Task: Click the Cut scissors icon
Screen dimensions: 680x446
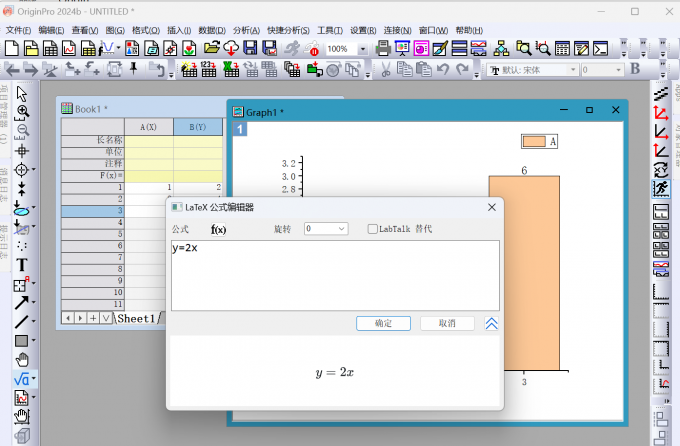Action: click(386, 69)
